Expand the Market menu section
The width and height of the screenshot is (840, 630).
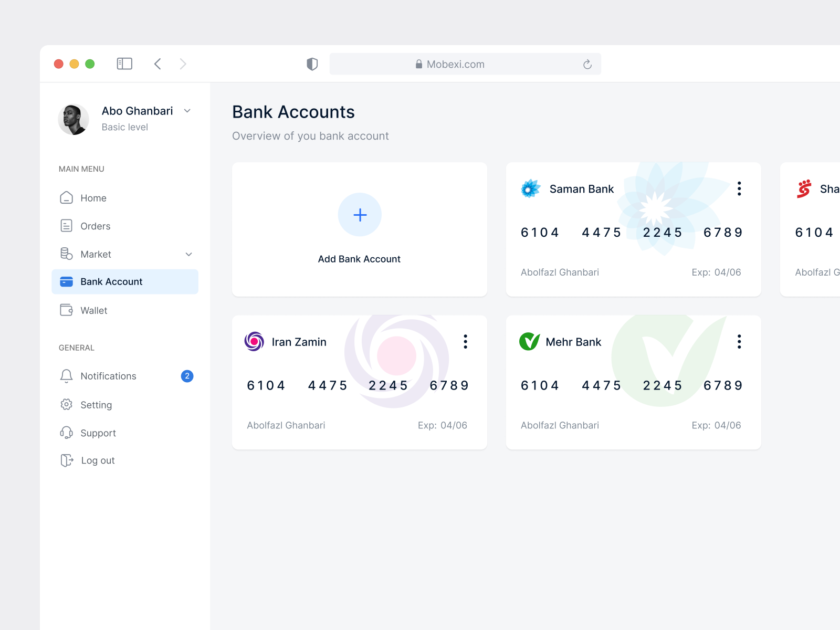[x=188, y=254]
